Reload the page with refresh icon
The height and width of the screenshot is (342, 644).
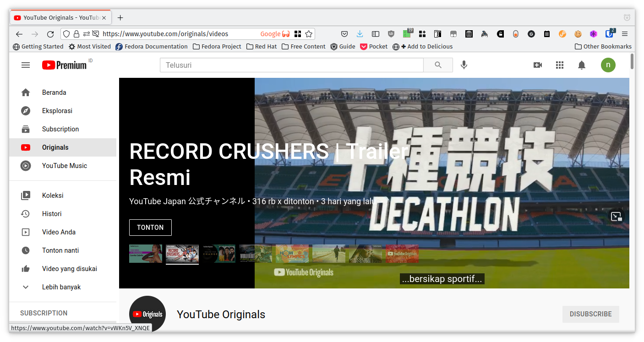click(50, 34)
